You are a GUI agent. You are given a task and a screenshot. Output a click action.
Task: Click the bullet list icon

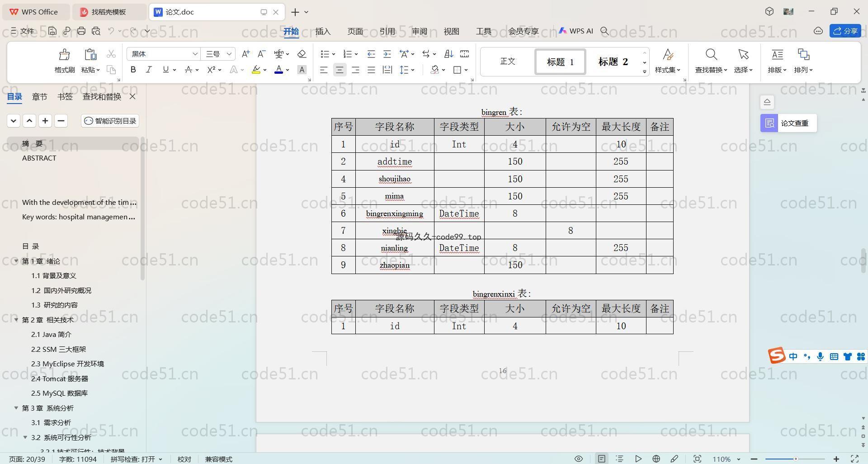click(325, 54)
